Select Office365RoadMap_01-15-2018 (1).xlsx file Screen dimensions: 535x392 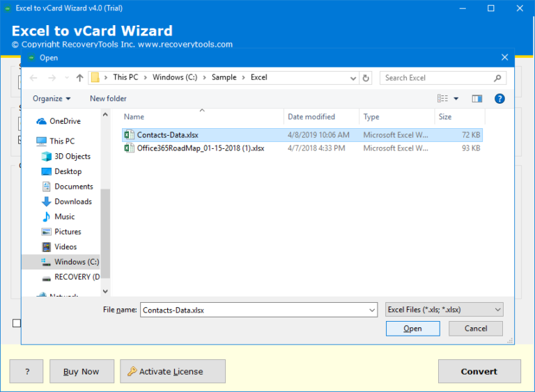(x=302, y=148)
